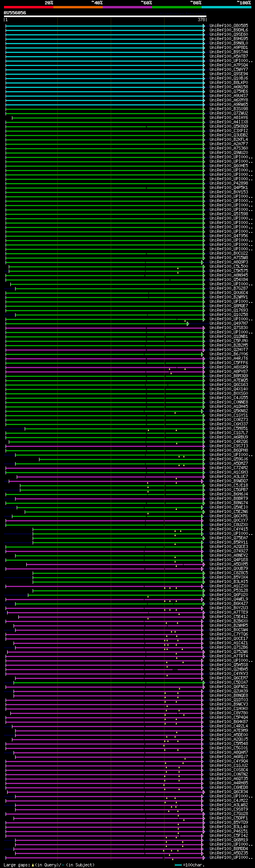Open hit UniRef100_P53128

point(229,590)
